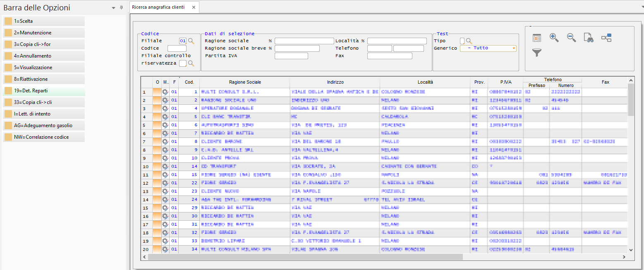Choose option 2=Manutenzione
The image size is (644, 270).
44,33
